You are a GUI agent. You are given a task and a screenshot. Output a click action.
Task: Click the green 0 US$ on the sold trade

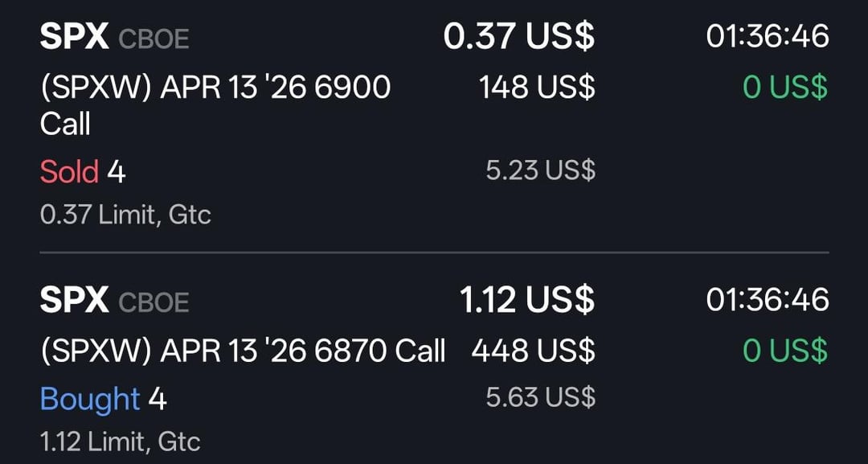click(x=784, y=87)
